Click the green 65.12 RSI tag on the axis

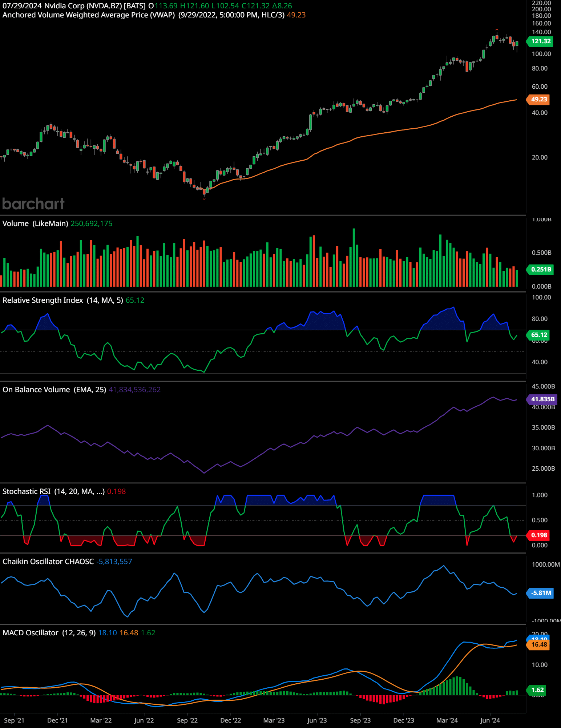(538, 335)
